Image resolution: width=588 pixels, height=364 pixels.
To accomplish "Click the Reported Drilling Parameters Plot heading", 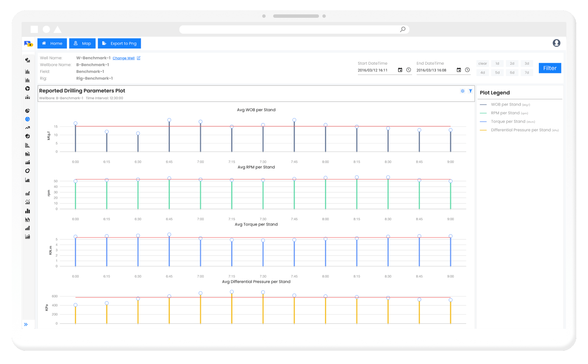I will 82,91.
